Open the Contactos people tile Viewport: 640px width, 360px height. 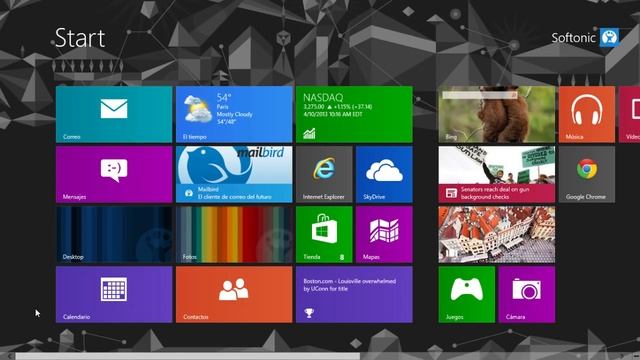coord(234,294)
